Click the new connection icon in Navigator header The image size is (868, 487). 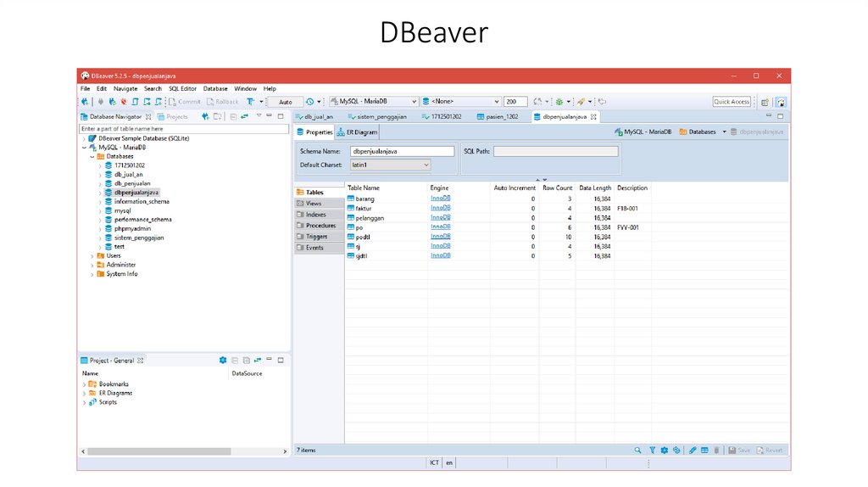pos(205,116)
